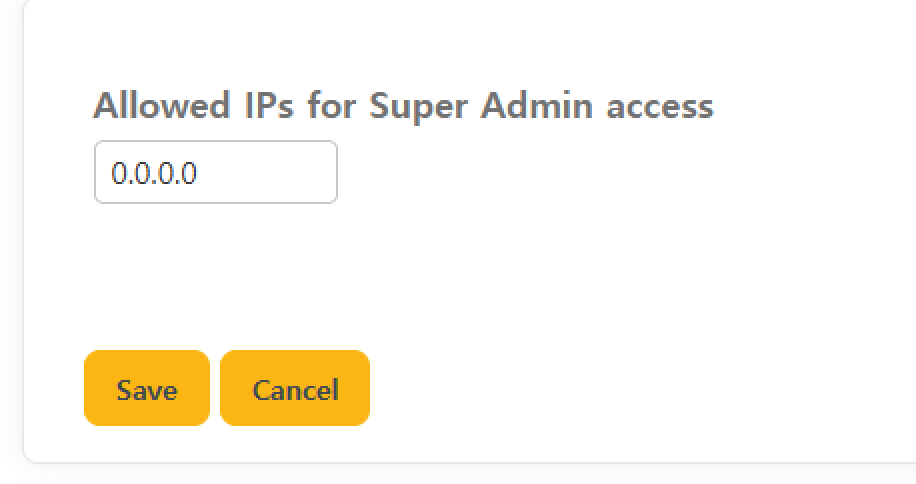Viewport: 916px width, 484px height.
Task: Cancel the Super Admin IP changes
Action: click(x=295, y=388)
